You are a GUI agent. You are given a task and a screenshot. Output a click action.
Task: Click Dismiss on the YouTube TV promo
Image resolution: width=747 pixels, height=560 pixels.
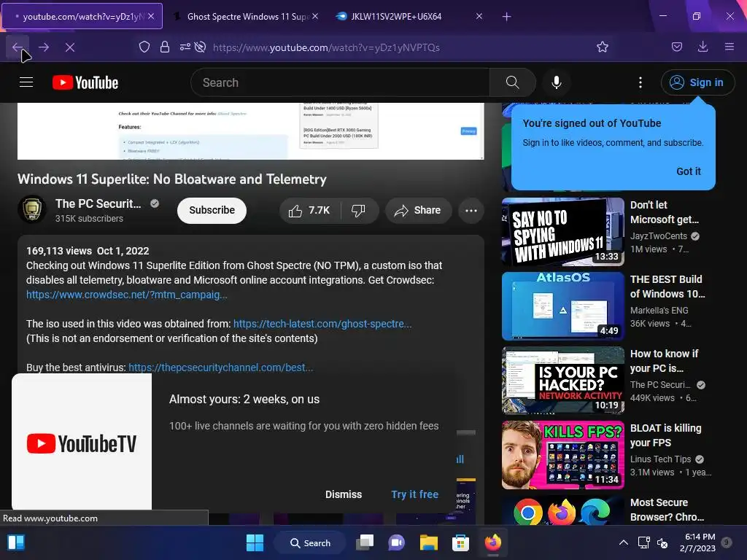click(x=344, y=494)
